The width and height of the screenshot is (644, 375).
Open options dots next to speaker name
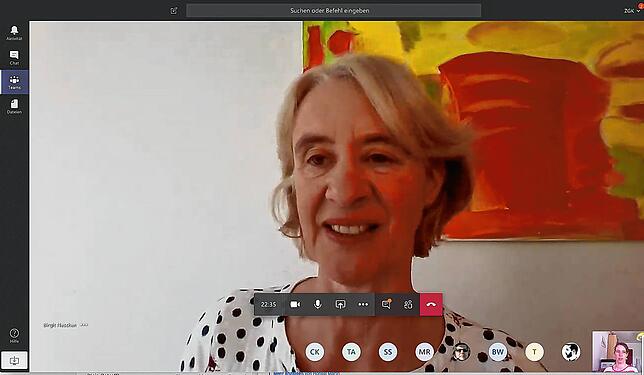tap(84, 325)
